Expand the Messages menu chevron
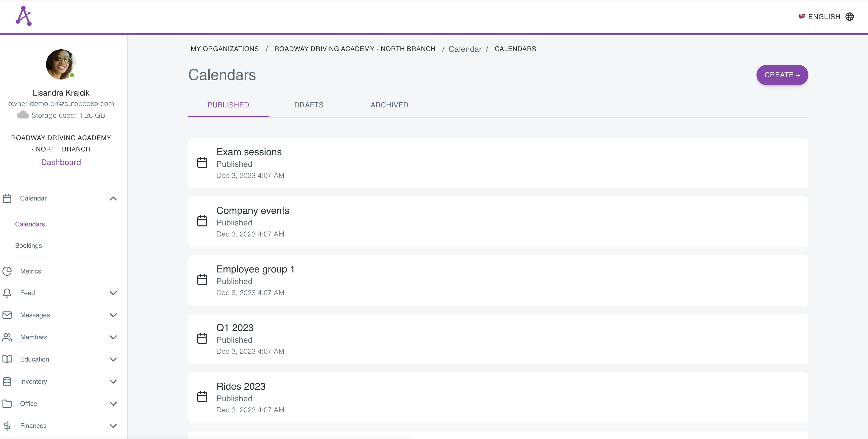The width and height of the screenshot is (868, 439). tap(113, 315)
